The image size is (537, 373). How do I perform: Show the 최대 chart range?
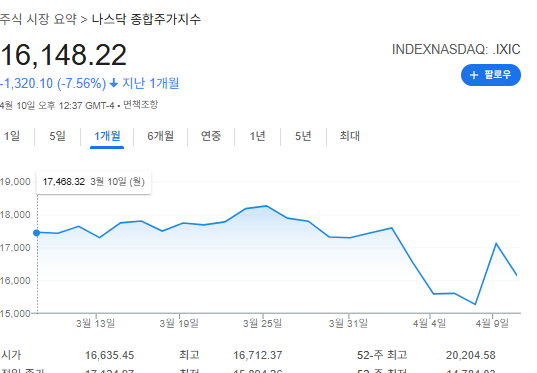349,136
